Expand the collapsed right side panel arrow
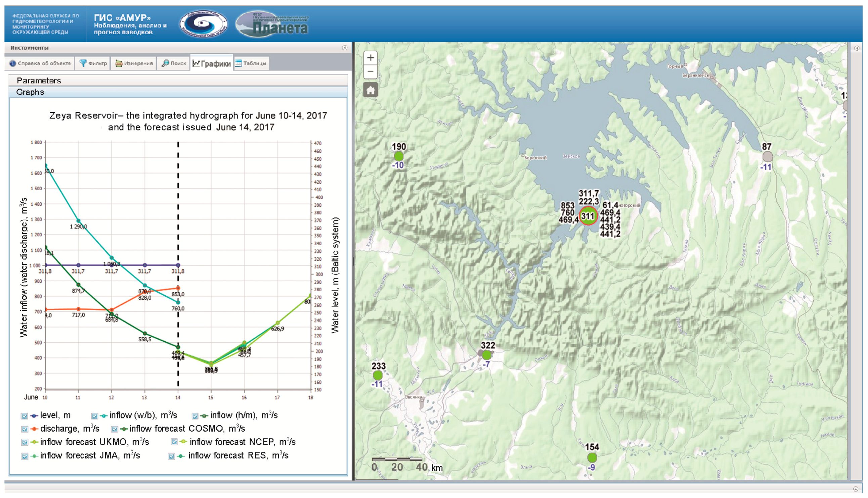The height and width of the screenshot is (498, 868). tap(857, 48)
